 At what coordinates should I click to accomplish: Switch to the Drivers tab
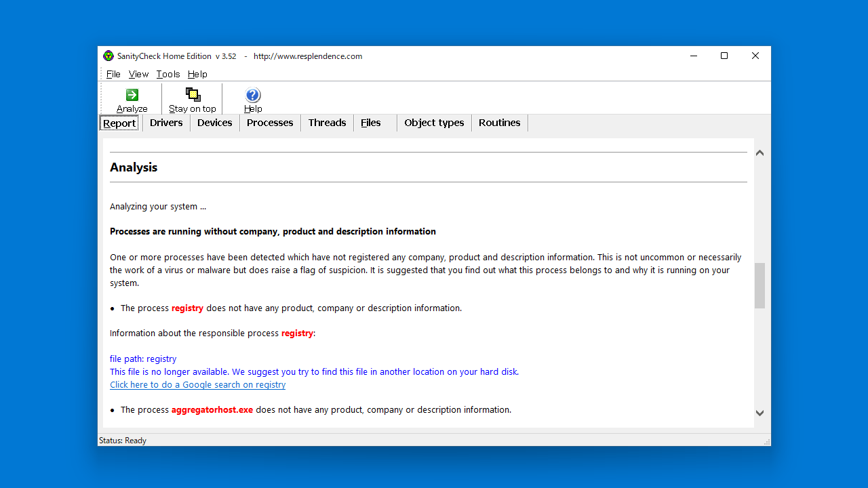tap(166, 123)
